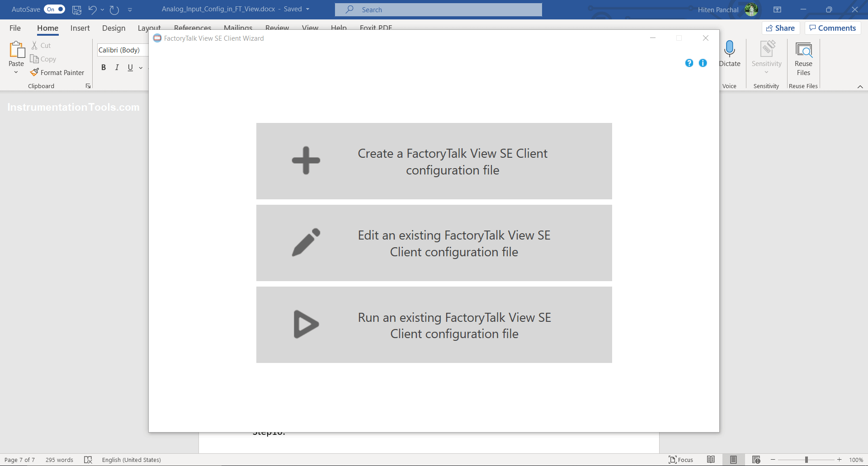
Task: Expand the Paste options arrow
Action: (x=16, y=72)
